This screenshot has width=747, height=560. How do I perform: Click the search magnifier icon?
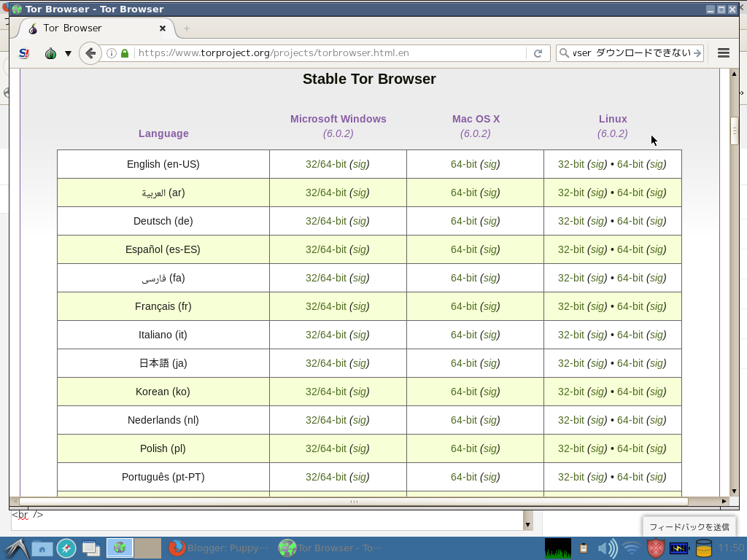564,52
